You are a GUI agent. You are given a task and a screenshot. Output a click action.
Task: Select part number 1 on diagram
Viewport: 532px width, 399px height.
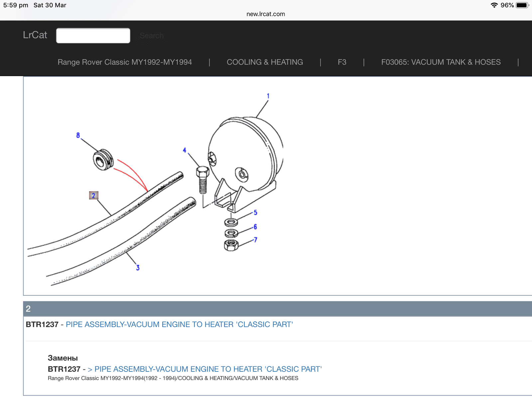[268, 96]
